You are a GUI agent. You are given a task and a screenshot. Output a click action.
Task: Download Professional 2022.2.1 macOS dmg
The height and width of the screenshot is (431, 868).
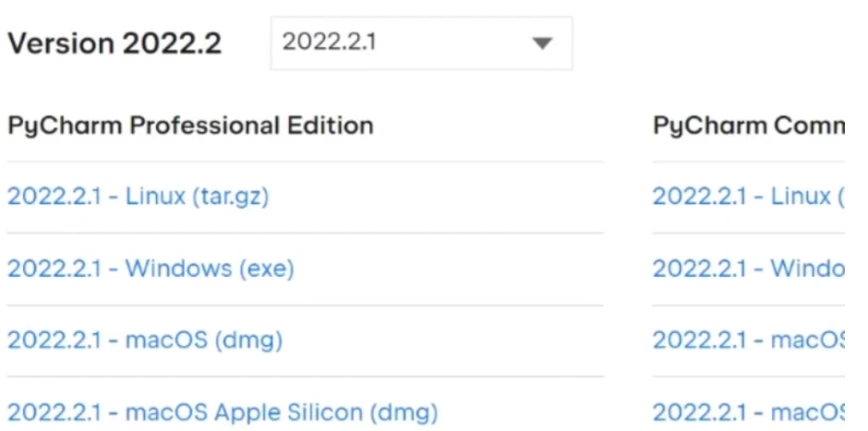pyautogui.click(x=145, y=341)
